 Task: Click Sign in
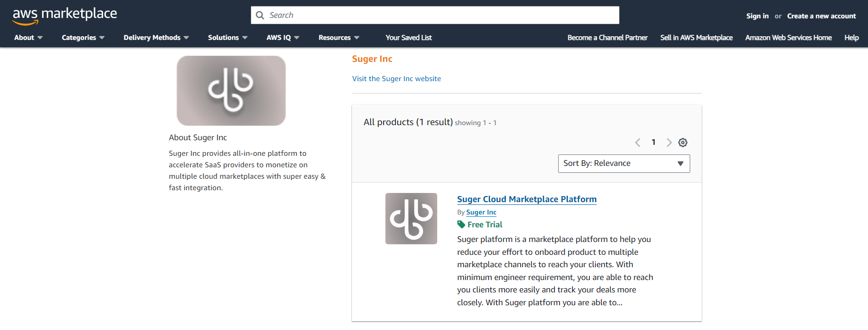[x=757, y=16]
